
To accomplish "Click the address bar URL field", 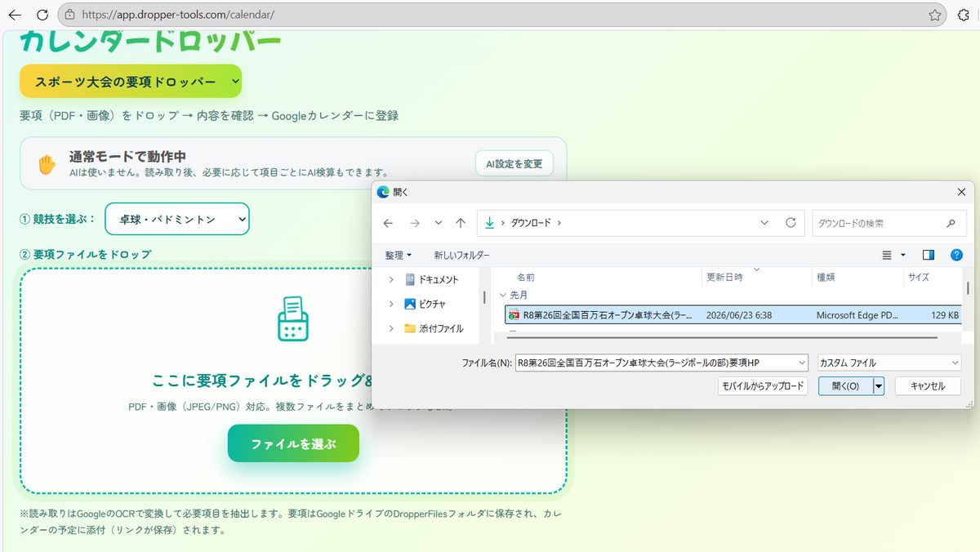I will click(x=502, y=15).
